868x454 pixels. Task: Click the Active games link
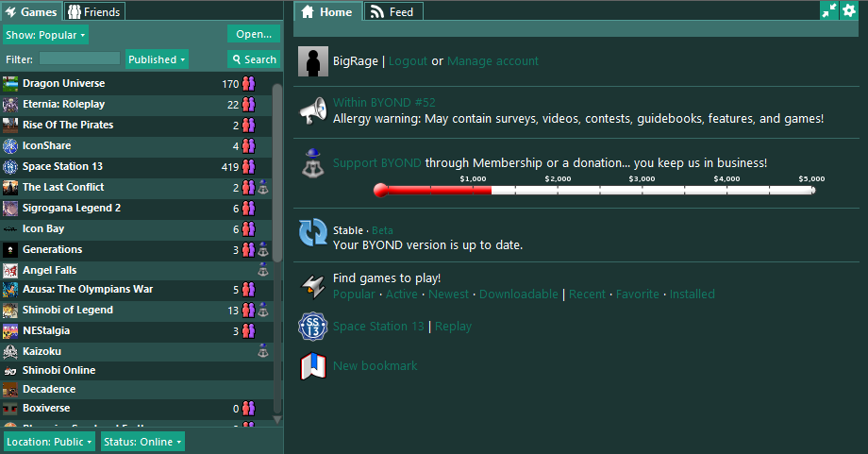pyautogui.click(x=401, y=294)
